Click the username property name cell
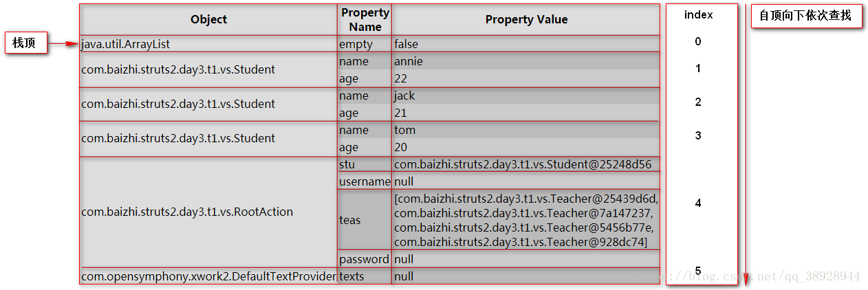The height and width of the screenshot is (290, 868). point(365,181)
